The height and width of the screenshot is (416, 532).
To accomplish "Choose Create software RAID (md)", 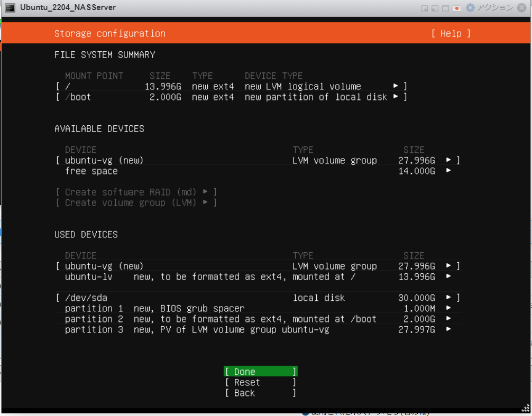I will [x=136, y=192].
